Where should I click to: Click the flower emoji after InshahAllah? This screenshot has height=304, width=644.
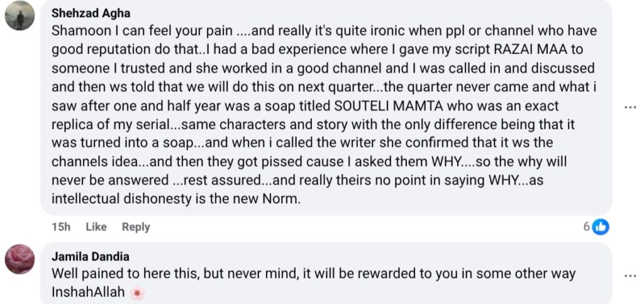(x=136, y=293)
